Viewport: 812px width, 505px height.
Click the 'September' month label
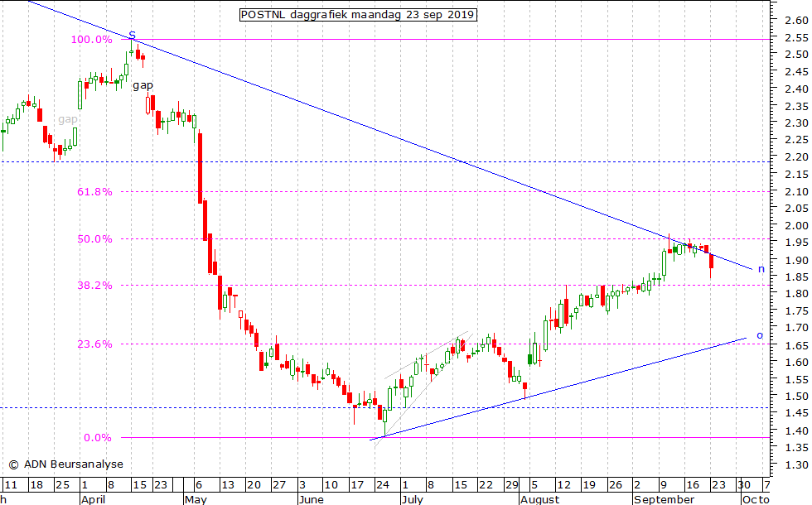(x=665, y=499)
